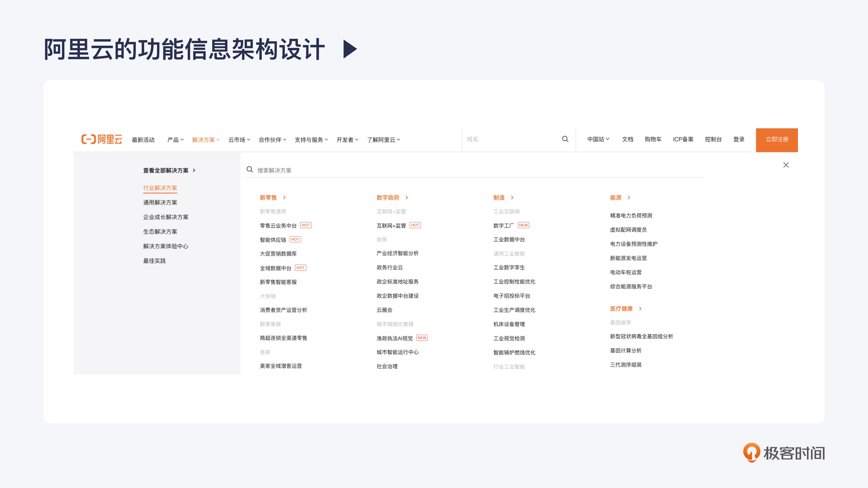The width and height of the screenshot is (868, 488).
Task: Expand the 合作伙伴 menu
Action: tap(272, 140)
